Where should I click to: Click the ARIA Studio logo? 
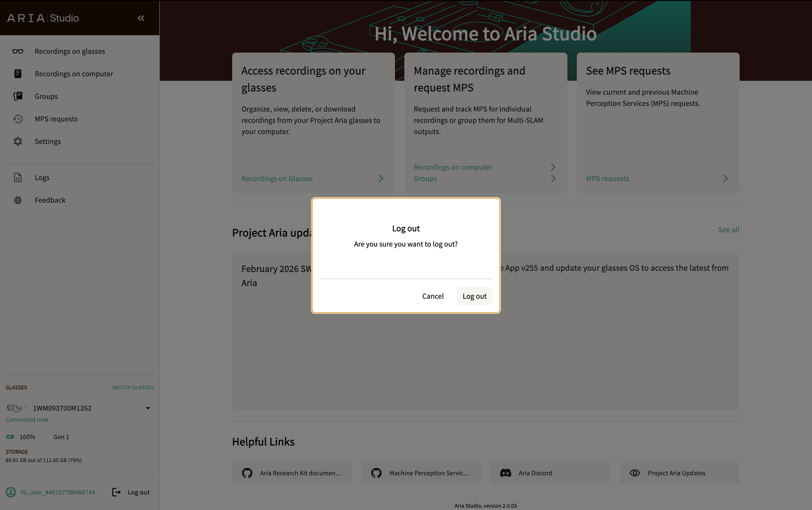43,18
